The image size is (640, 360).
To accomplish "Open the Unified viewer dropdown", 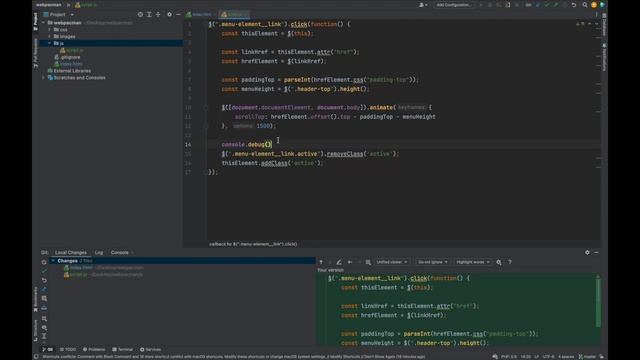I will [392, 262].
